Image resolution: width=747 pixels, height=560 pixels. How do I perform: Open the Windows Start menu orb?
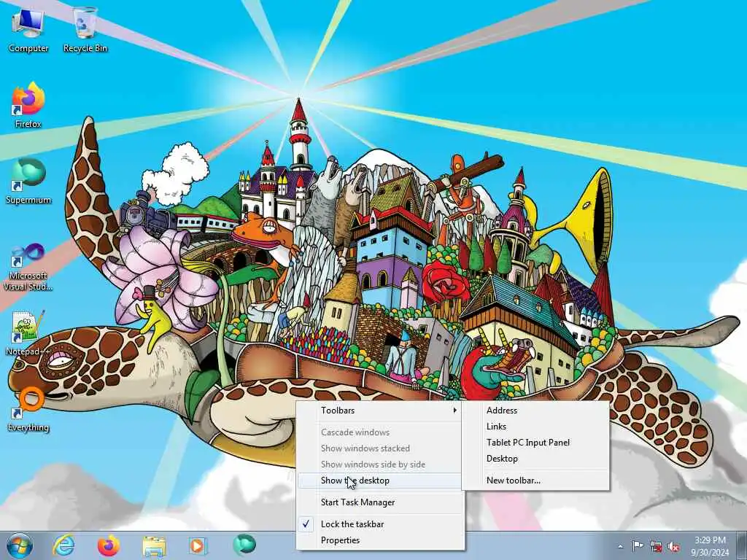(x=20, y=545)
